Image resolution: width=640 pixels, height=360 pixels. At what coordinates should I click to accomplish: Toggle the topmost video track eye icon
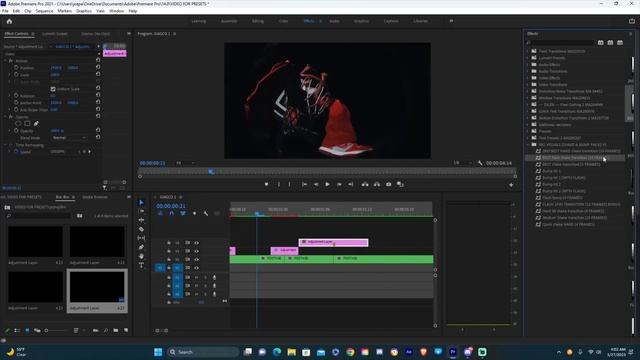[196, 243]
